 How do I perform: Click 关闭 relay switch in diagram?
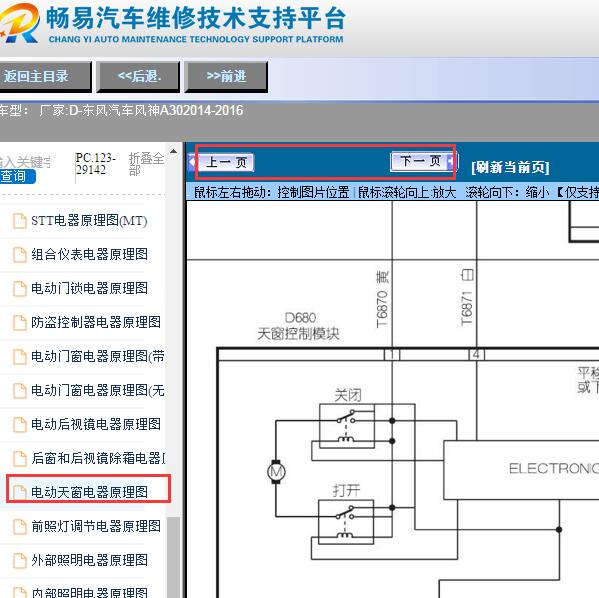(347, 426)
